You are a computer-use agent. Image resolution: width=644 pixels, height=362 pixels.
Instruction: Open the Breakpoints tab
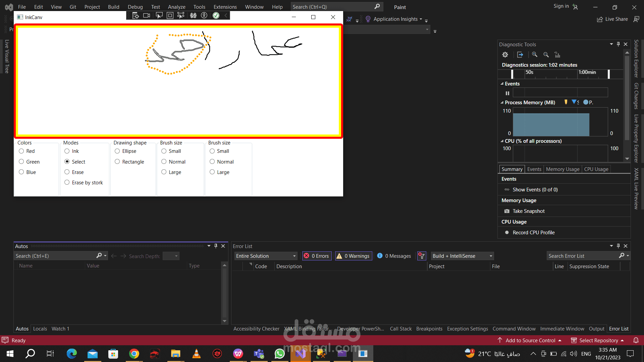coord(429,329)
